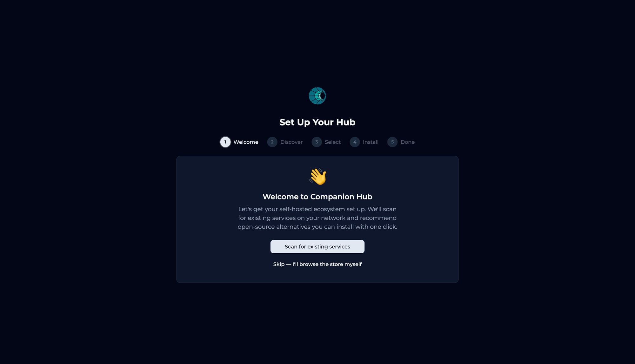Skip setup and browse the store myself
635x364 pixels.
317,264
